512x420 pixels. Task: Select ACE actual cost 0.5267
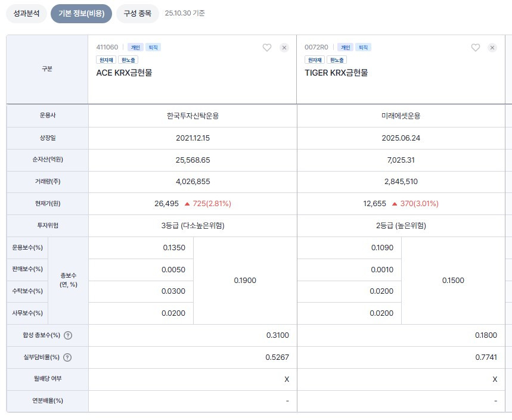(277, 357)
